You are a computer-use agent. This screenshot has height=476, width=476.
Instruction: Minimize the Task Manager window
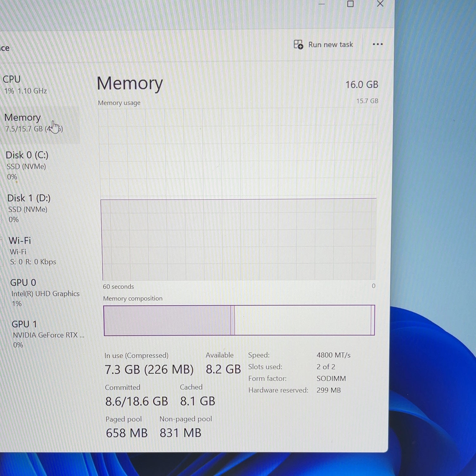click(x=321, y=4)
